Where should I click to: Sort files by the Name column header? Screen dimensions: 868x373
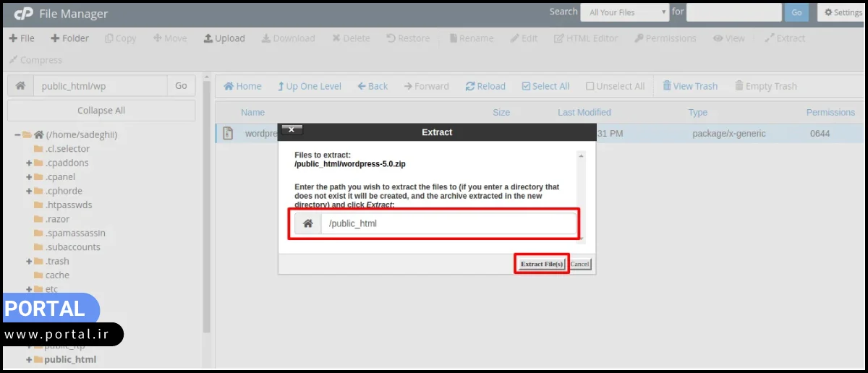coord(252,112)
